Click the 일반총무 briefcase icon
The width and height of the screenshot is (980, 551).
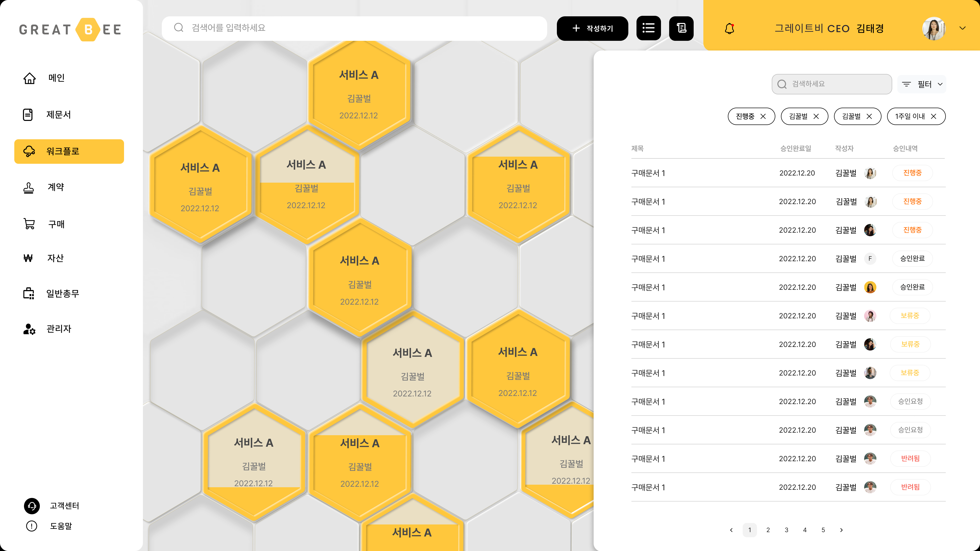pos(29,294)
